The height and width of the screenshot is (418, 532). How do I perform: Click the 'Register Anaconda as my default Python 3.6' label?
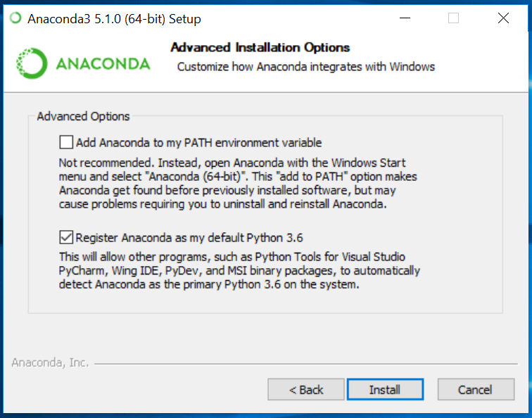click(189, 237)
